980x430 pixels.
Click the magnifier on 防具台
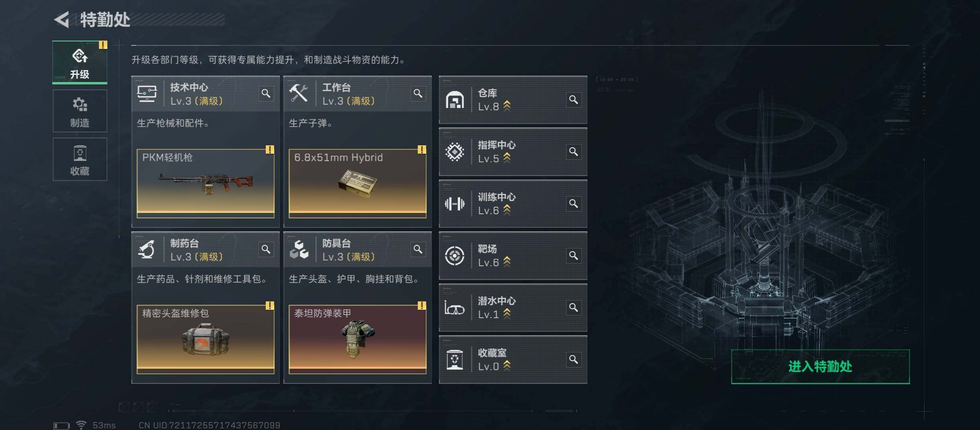[418, 249]
